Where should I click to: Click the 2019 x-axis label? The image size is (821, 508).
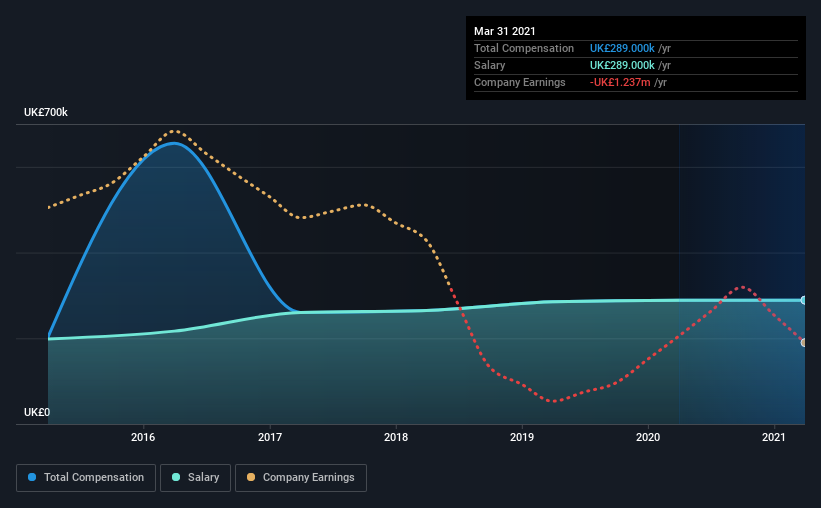pyautogui.click(x=522, y=437)
